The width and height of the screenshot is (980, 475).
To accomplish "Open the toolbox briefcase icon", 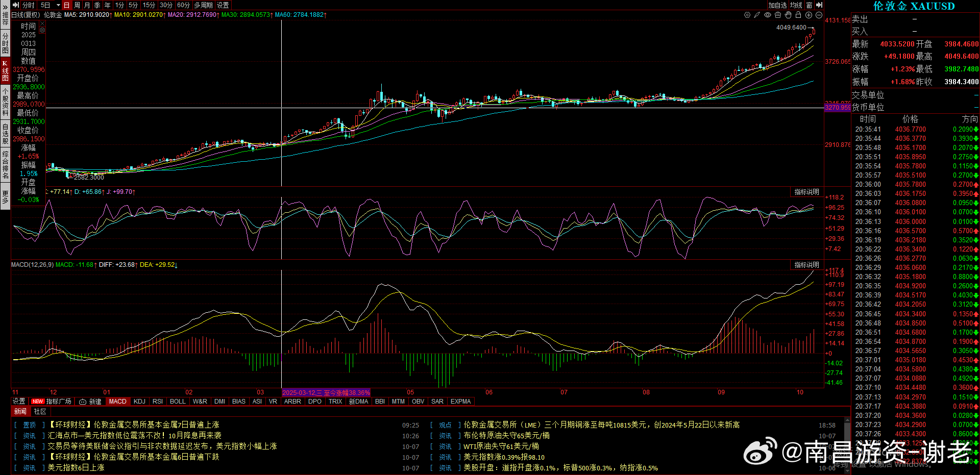I will click(778, 15).
